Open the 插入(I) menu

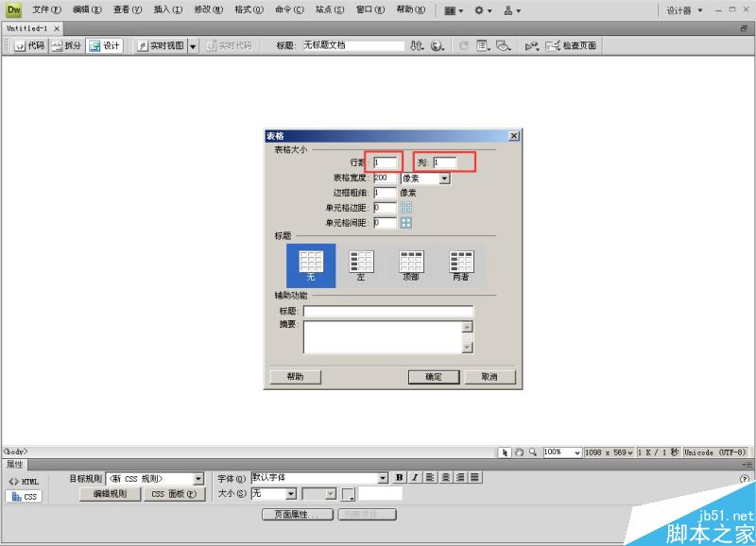click(x=167, y=10)
